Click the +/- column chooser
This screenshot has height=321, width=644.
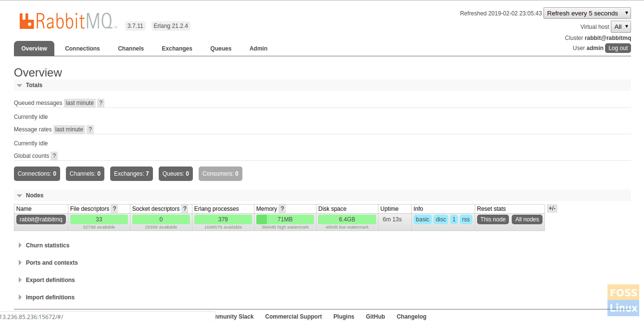[552, 208]
